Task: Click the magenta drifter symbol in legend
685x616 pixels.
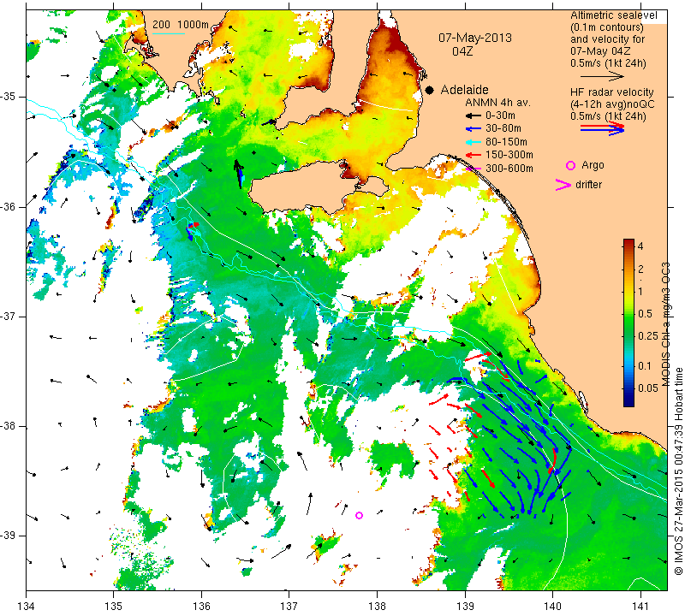Action: tap(563, 185)
